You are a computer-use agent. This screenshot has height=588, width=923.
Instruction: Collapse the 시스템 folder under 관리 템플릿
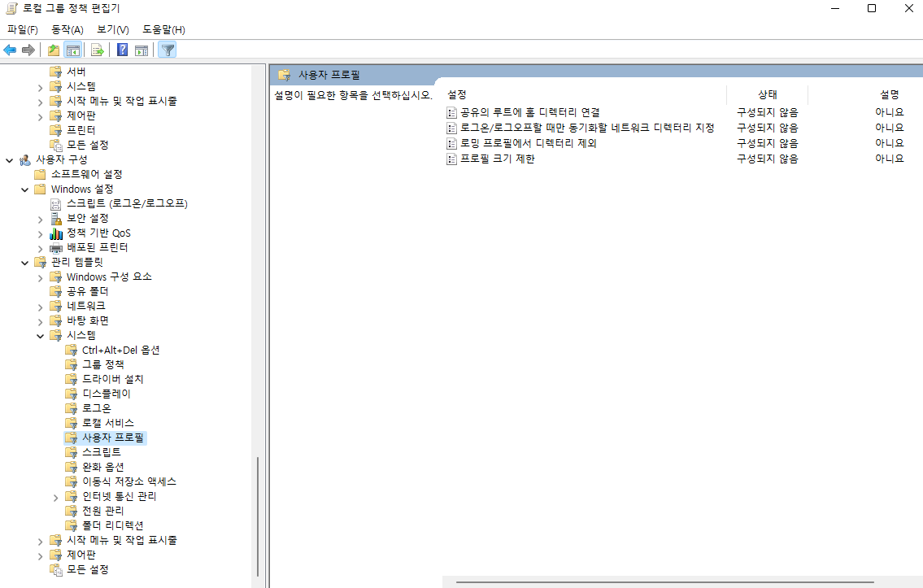pos(41,335)
